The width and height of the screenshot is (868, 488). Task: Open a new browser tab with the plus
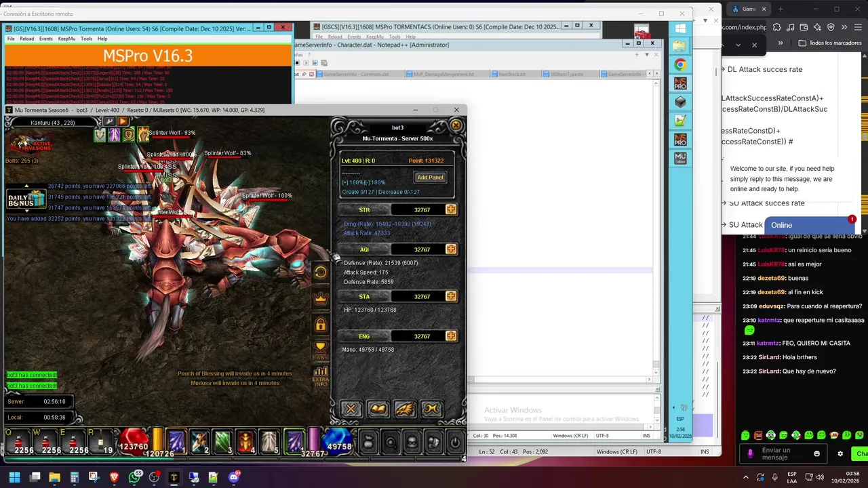tap(780, 9)
